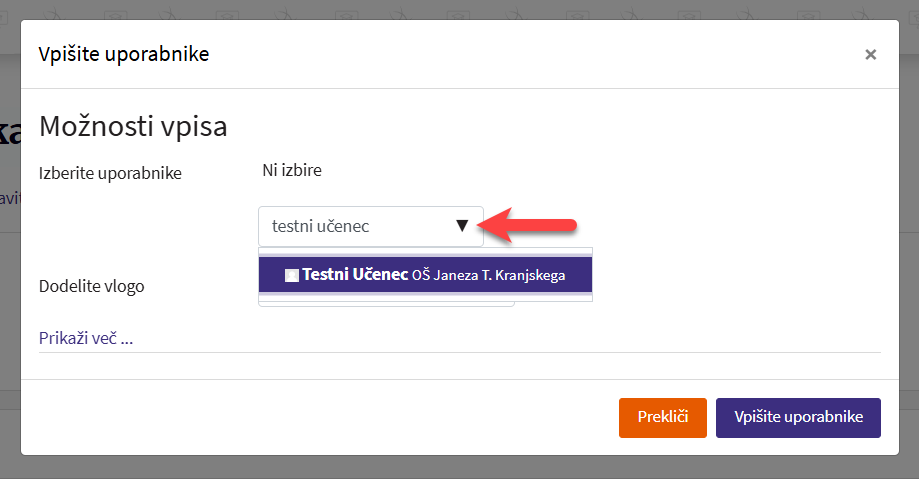Click the 'testni učenec' search field

[355, 227]
